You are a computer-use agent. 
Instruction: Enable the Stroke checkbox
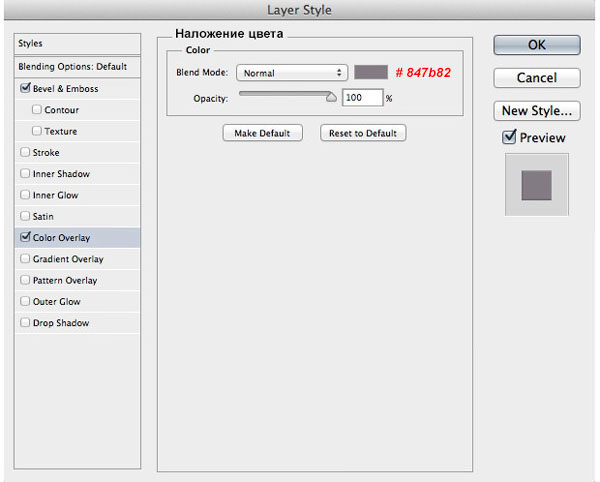tap(25, 152)
